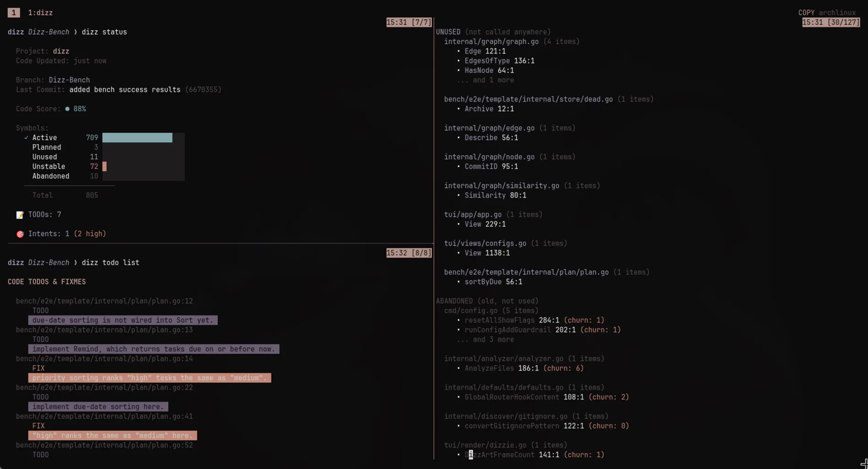Image resolution: width=868 pixels, height=469 pixels.
Task: Click highlighted 'implement due-date sorting here' TODO
Action: [98, 407]
